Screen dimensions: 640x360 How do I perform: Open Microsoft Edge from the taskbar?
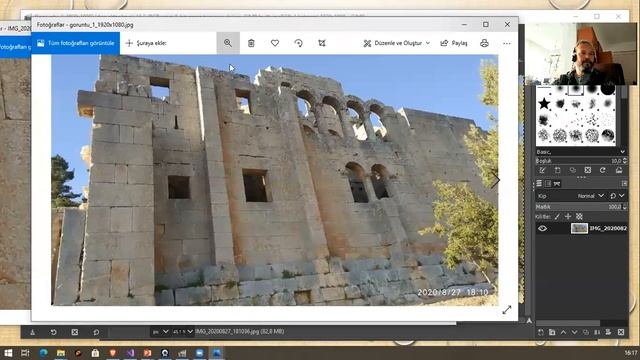[x=43, y=353]
